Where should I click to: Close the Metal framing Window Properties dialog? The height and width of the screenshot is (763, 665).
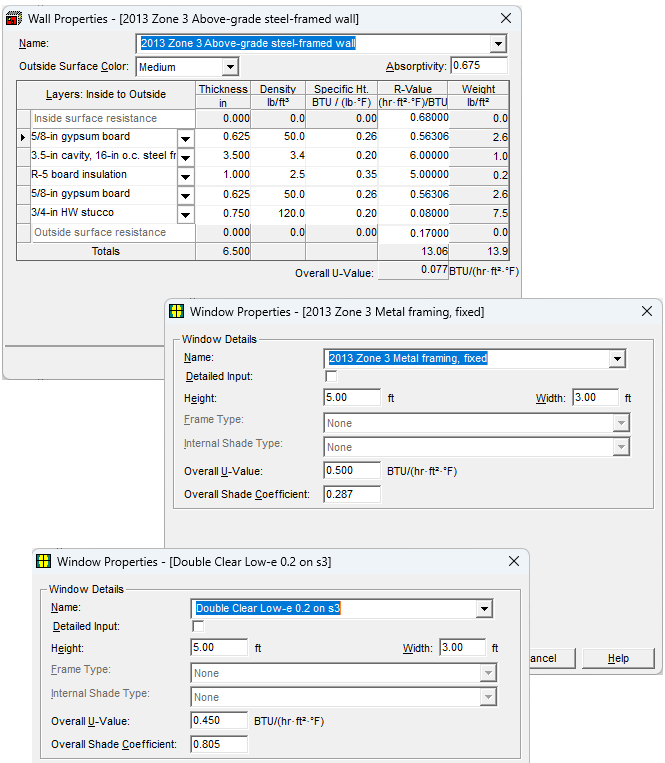coord(647,311)
